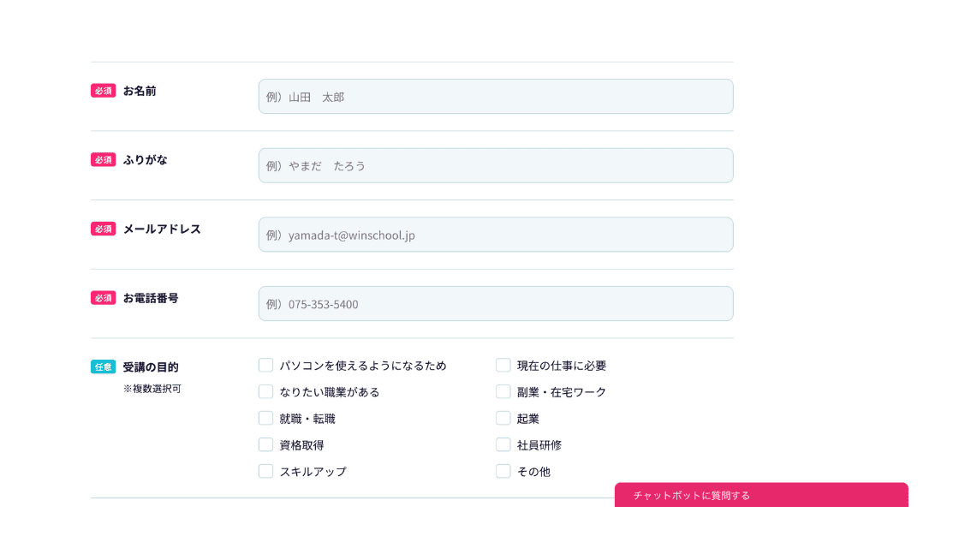
Task: Toggle the その他 checkbox
Action: pos(503,472)
